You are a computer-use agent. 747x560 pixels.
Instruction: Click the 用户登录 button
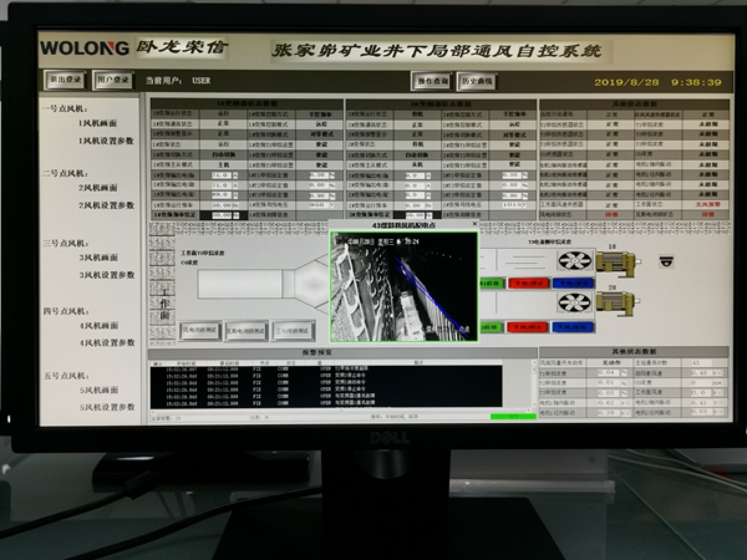point(113,80)
